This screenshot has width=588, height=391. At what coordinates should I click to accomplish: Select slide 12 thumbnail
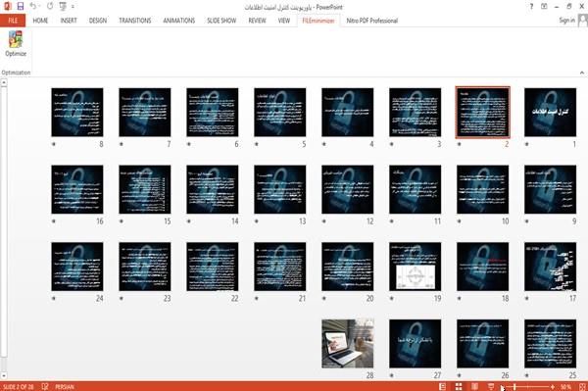pyautogui.click(x=348, y=189)
